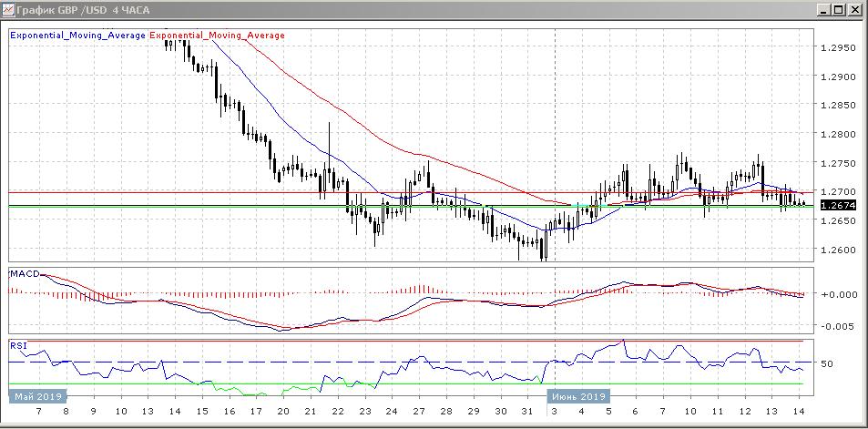Screen dimensions: 868x429
Task: Click the MACD +0.000 axis label
Action: point(838,294)
